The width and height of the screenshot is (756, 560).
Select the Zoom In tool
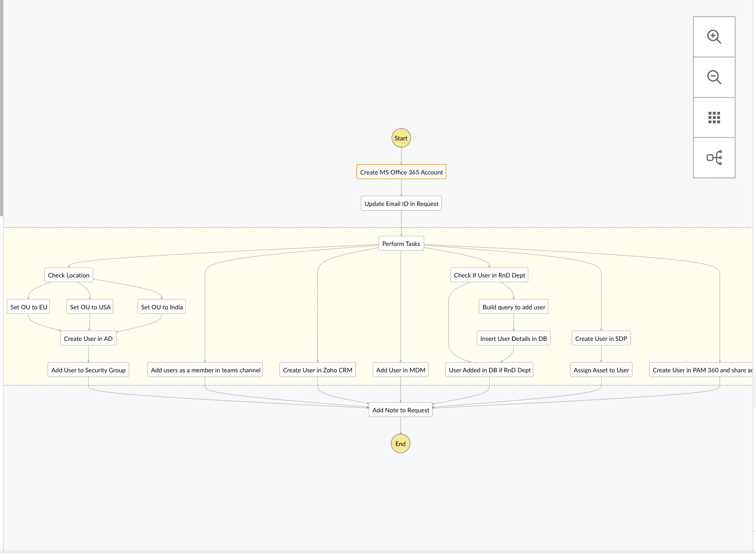(x=714, y=37)
